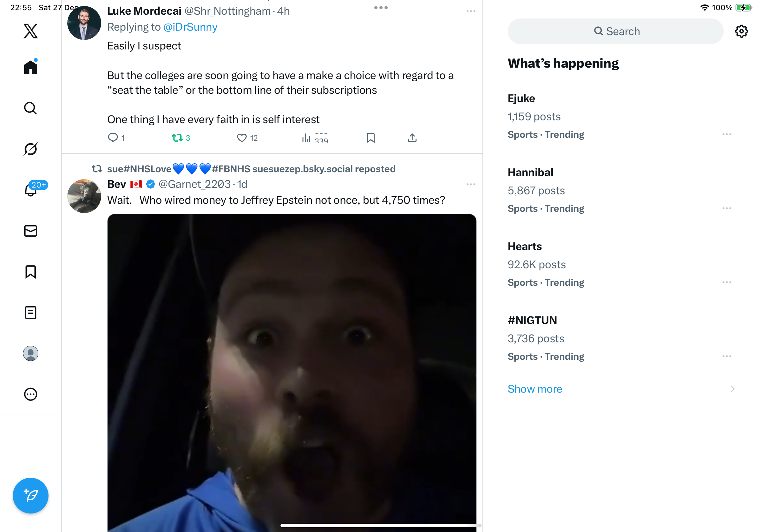Open more options for Hannibal trend
Viewport: 762px width, 532px height.
(727, 208)
